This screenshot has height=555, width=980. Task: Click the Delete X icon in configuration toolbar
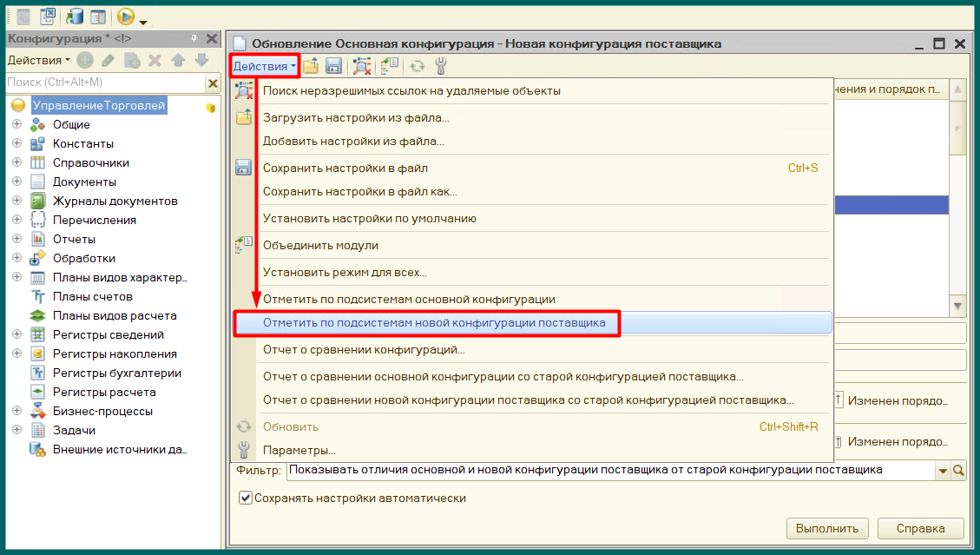pyautogui.click(x=155, y=60)
